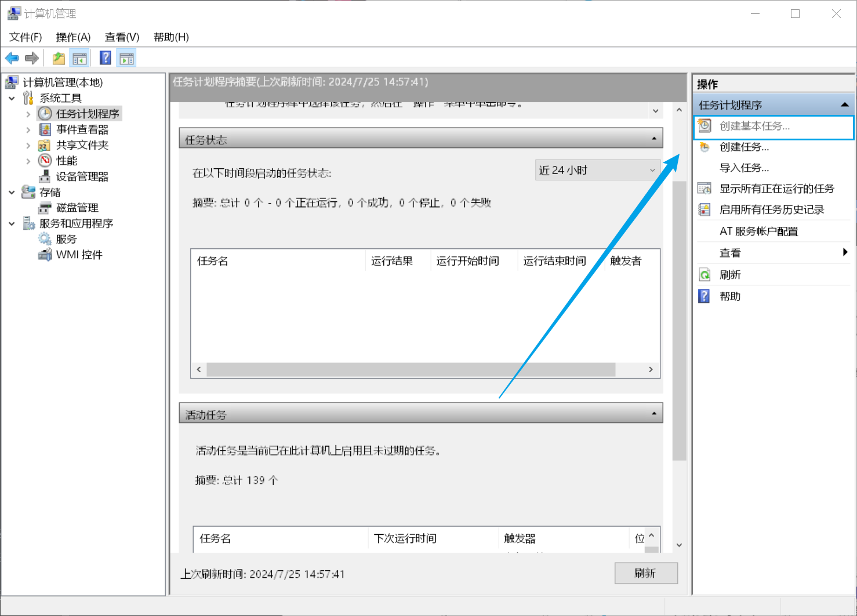Open the 近 24 小时 time period dropdown
The width and height of the screenshot is (857, 616).
[598, 170]
